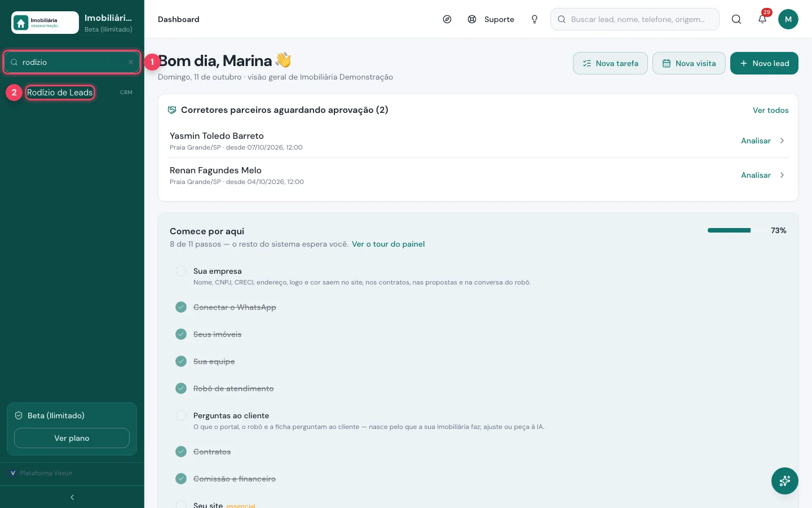
Task: Click Analisar for Renan Fagundes Melo
Action: (756, 175)
